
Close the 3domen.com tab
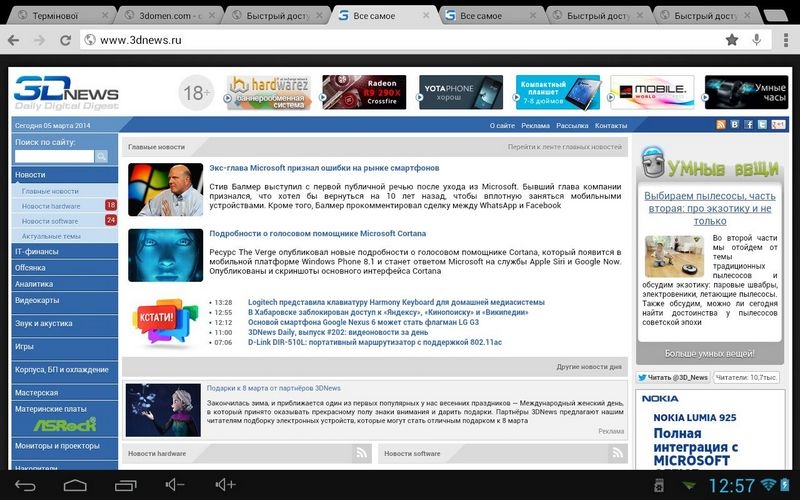[212, 16]
